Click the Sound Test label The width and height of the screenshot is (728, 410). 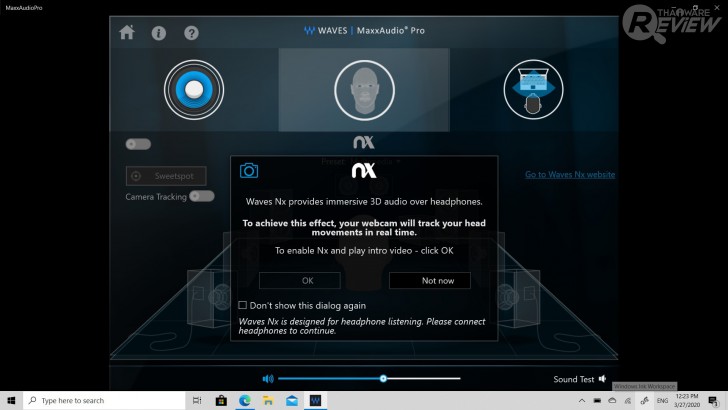coord(573,379)
